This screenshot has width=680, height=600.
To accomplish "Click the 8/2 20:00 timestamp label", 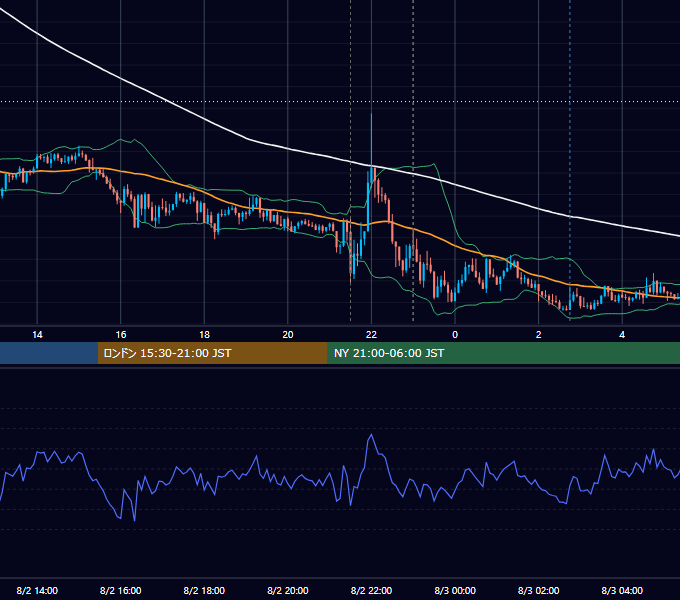I will tap(288, 590).
